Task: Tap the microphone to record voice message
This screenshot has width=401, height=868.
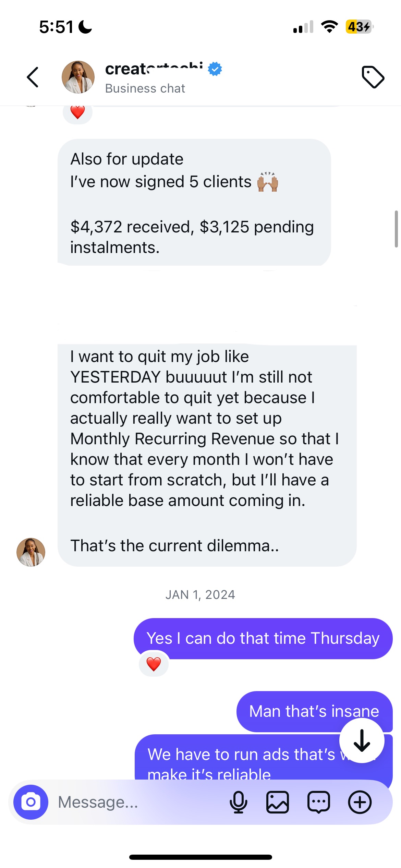Action: tap(239, 802)
